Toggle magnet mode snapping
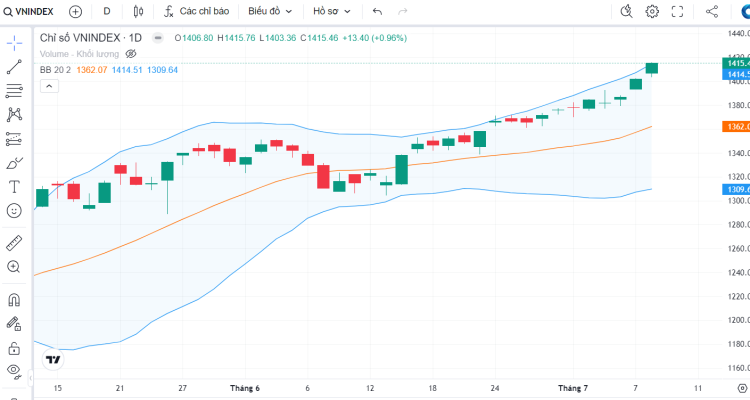Viewport: 750px width, 400px height. click(14, 300)
